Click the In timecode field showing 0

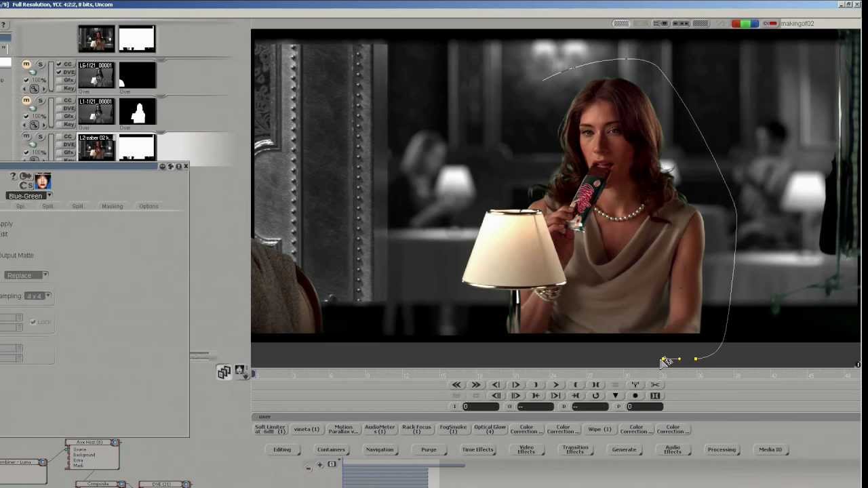481,407
